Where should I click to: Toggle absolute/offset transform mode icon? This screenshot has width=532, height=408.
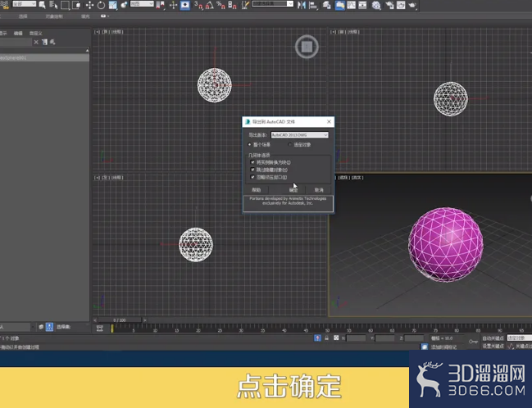pyautogui.click(x=336, y=338)
